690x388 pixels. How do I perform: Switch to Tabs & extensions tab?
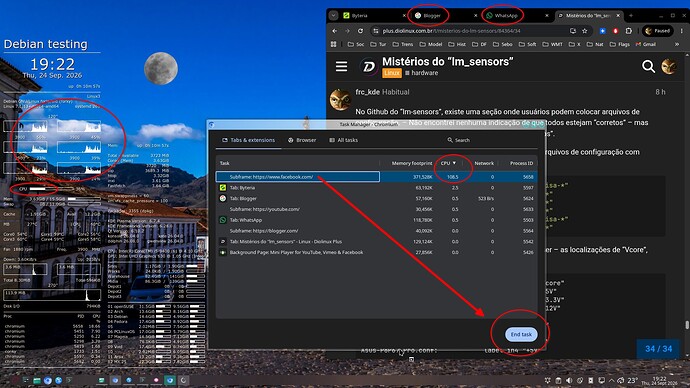248,140
